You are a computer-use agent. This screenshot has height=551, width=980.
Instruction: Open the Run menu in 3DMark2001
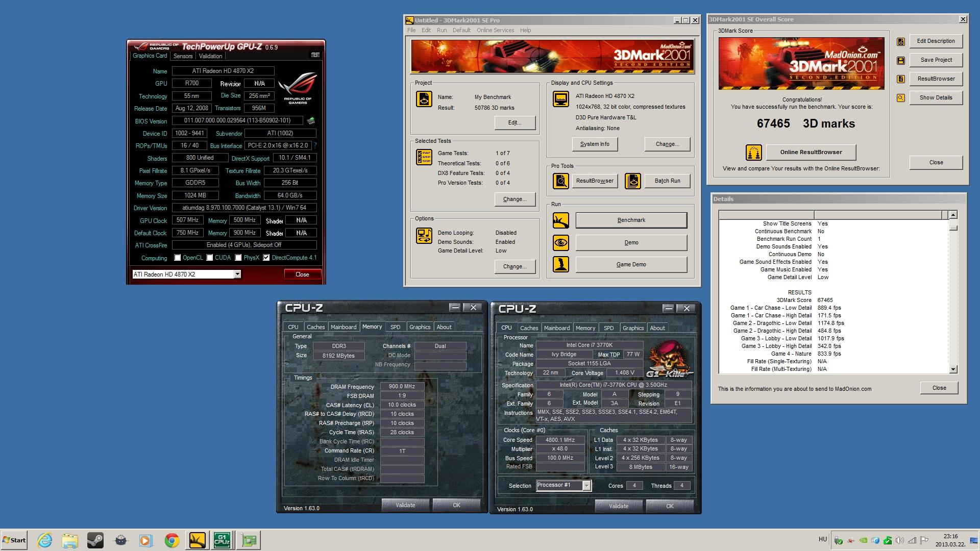[442, 30]
